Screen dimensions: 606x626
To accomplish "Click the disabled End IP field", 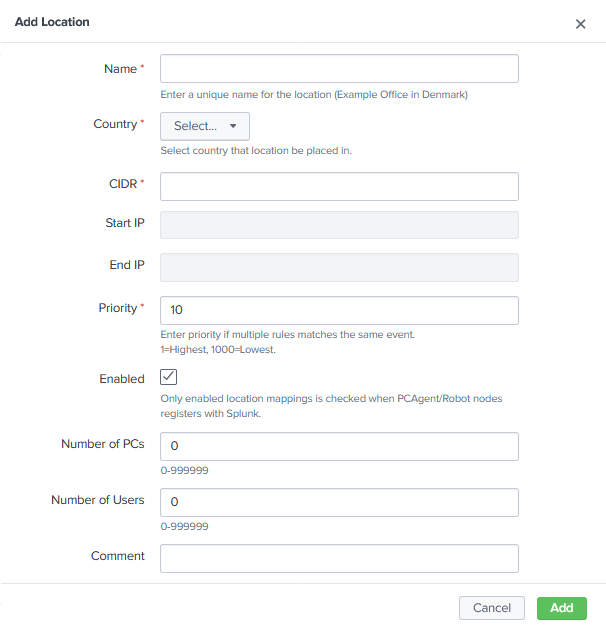I will 339,267.
